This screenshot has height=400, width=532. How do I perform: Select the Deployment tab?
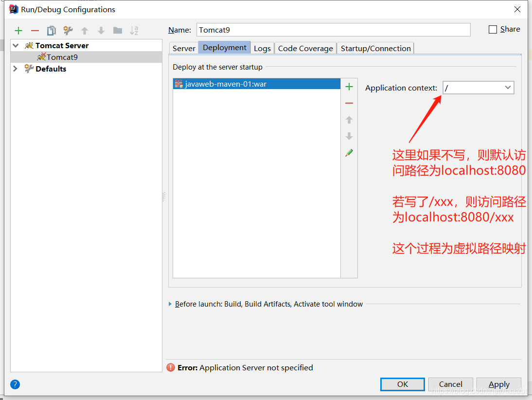[225, 48]
